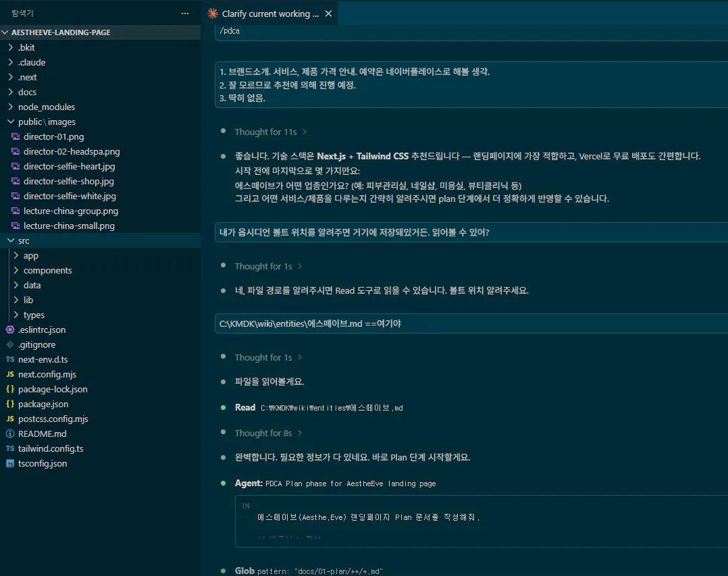Image resolution: width=728 pixels, height=576 pixels.
Task: Click the image icon of director-02-headspa.png
Action: pyautogui.click(x=16, y=151)
